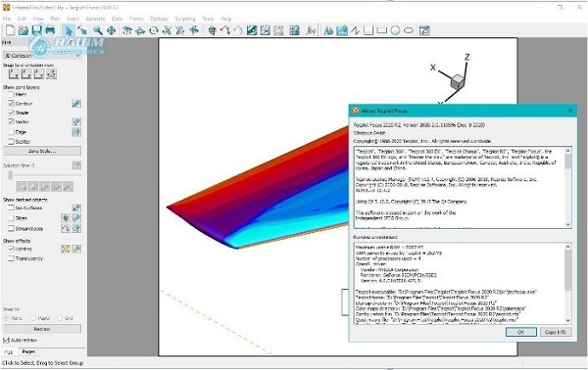Enable the Translucency checkbox
588x370 pixels.
pos(11,258)
